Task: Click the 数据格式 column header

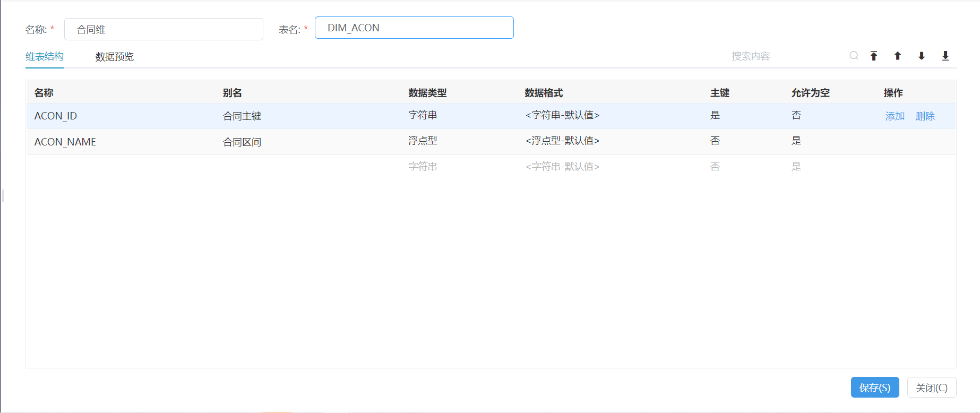Action: [544, 93]
